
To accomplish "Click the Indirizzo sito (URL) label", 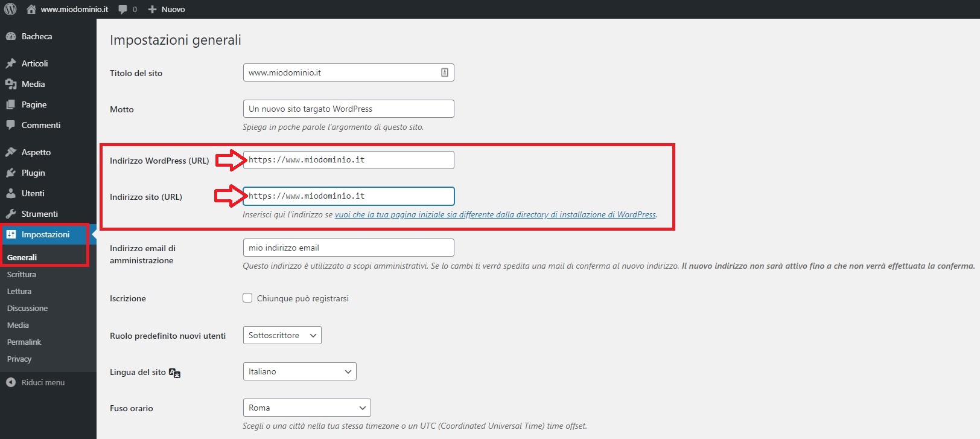I will coord(146,197).
